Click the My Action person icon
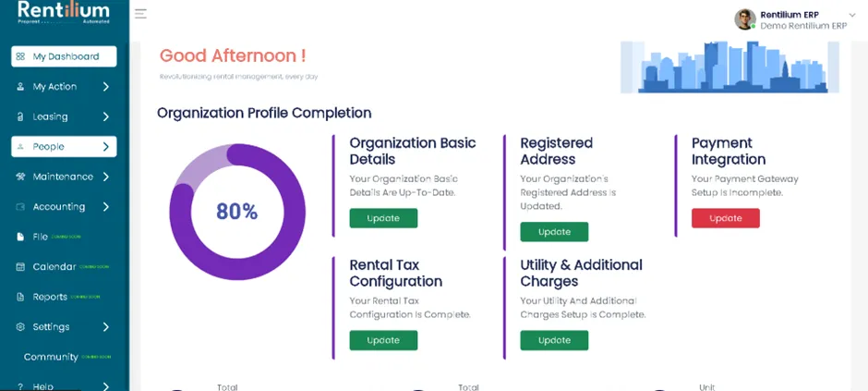The width and height of the screenshot is (868, 391). tap(20, 86)
